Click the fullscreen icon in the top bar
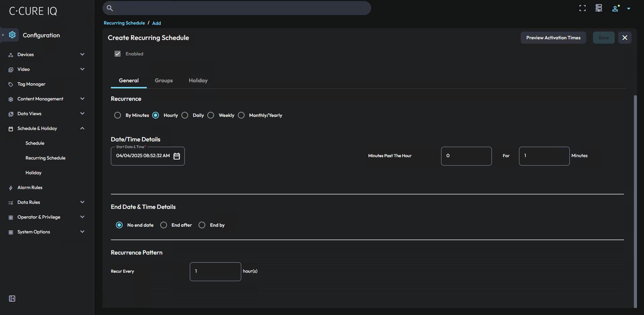 [582, 8]
